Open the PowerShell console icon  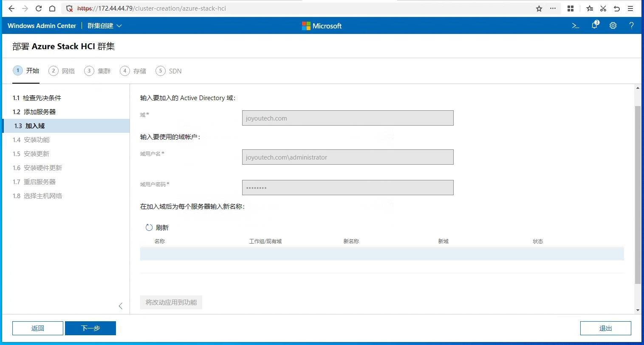576,25
